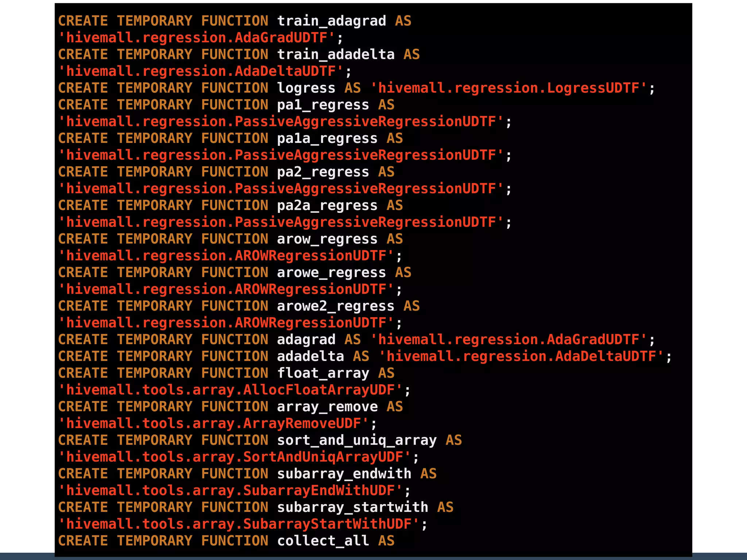Click the AS keyword after collect_all
This screenshot has height=560, width=747.
pyautogui.click(x=386, y=541)
